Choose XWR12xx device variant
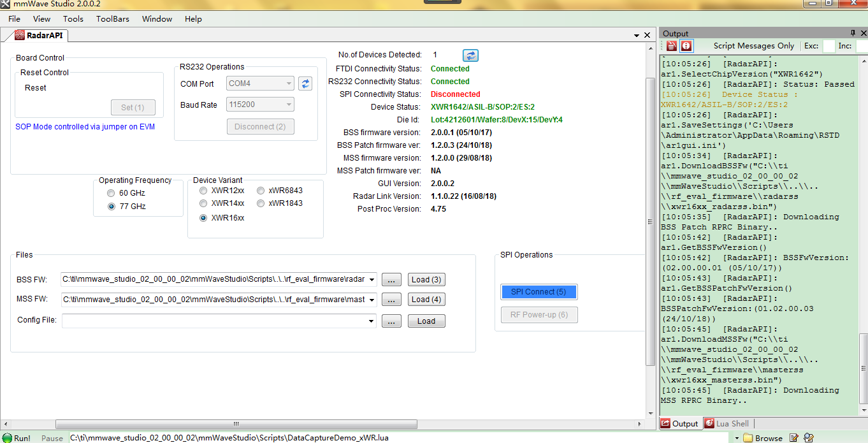The image size is (868, 443). pyautogui.click(x=203, y=191)
